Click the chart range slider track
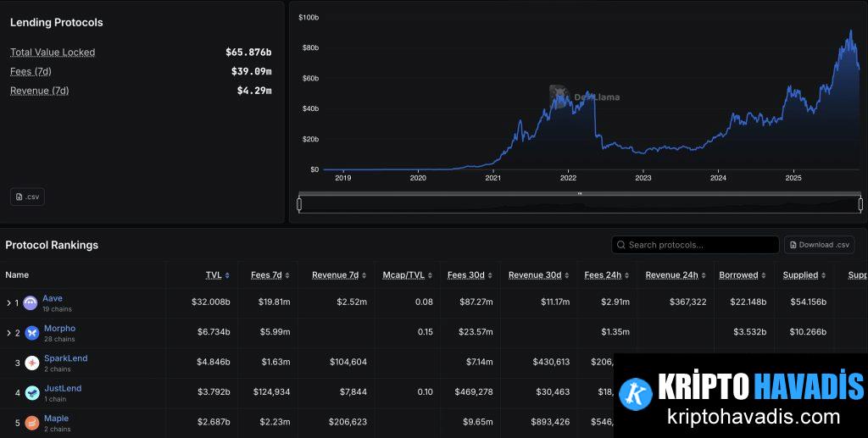 point(580,205)
